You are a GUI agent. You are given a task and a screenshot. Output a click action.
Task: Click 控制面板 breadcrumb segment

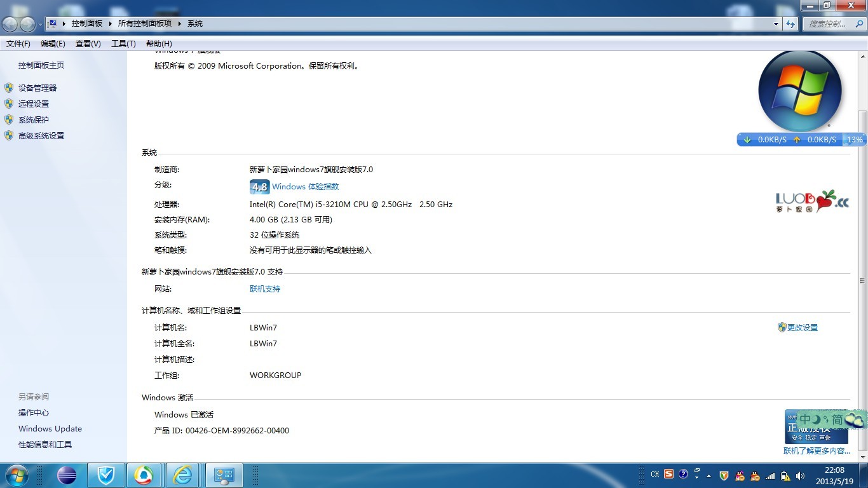pos(87,24)
